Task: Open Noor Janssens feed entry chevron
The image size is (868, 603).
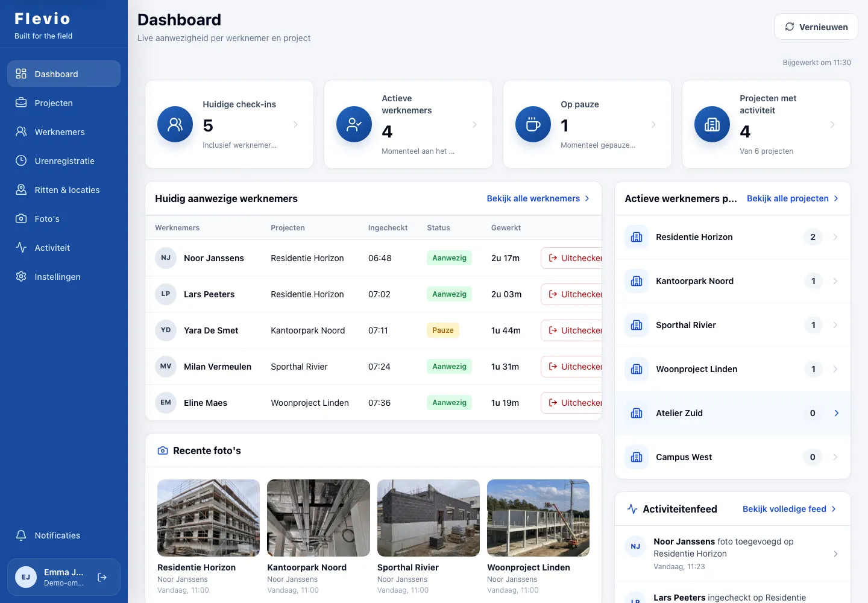Action: coord(835,554)
